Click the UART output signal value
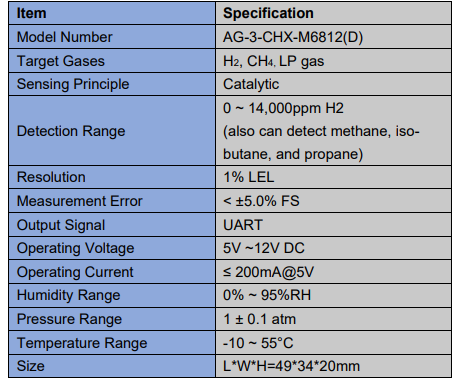459x383 pixels. [243, 225]
